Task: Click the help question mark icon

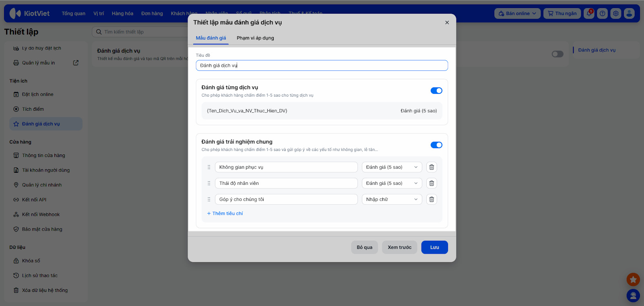Action: point(603,13)
